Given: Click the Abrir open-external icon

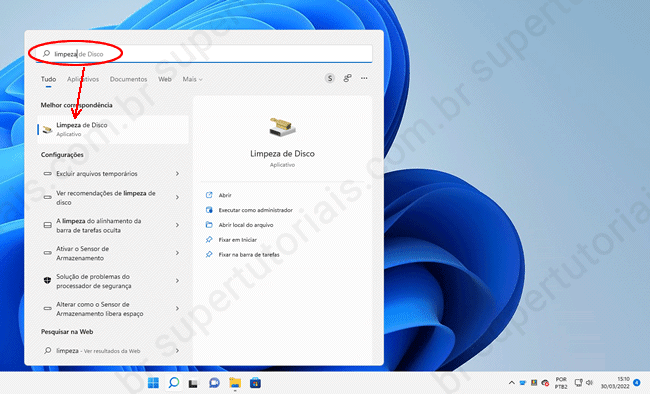Looking at the screenshot, I should point(209,195).
